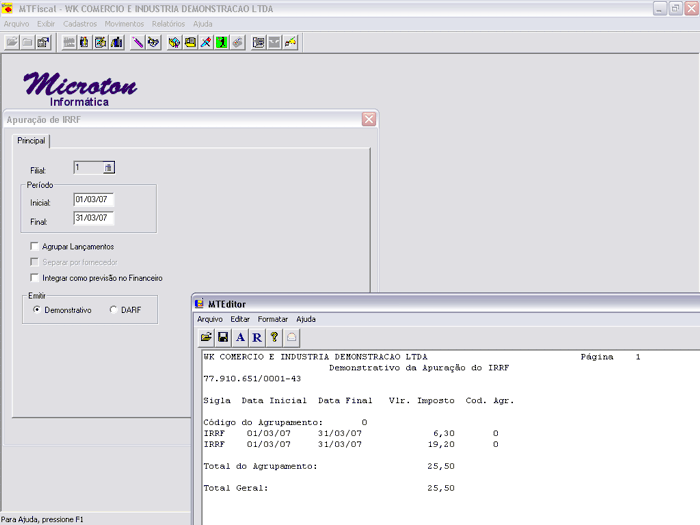Click the yellow question mark help icon
700x525 pixels.
click(274, 338)
